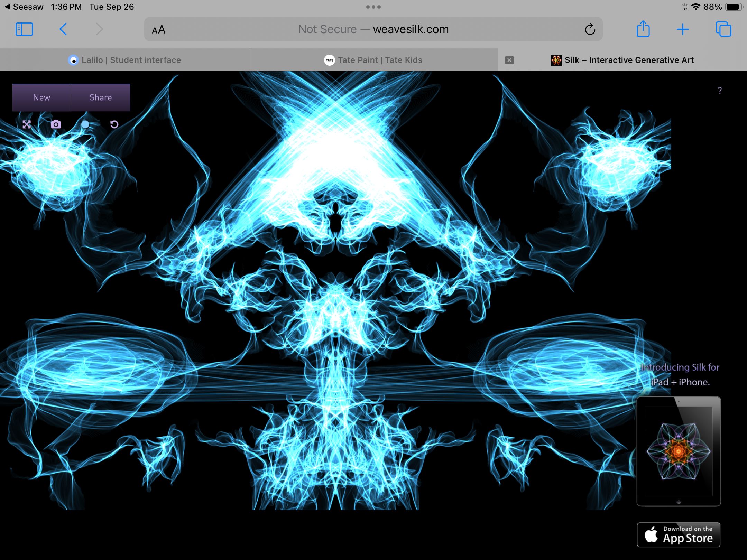Go back to the previous page

63,29
